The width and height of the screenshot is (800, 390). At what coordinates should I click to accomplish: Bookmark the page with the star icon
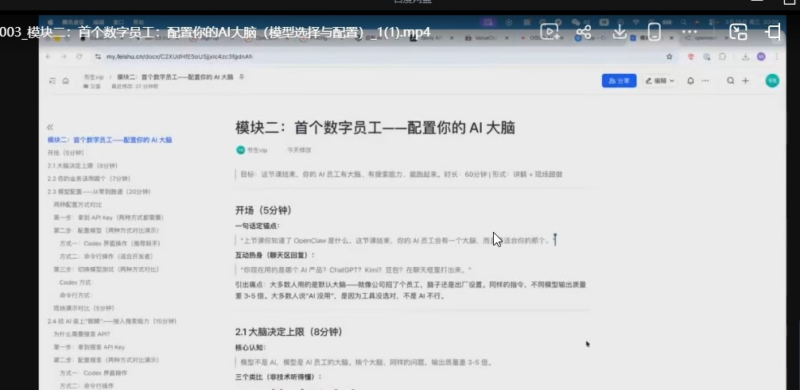(669, 57)
